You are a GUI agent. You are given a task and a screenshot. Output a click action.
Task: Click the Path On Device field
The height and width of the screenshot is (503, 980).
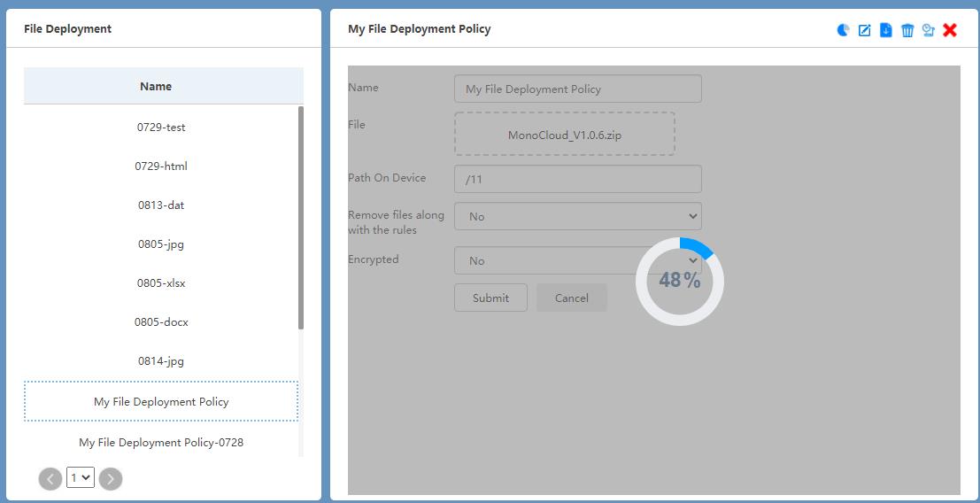[x=577, y=179]
